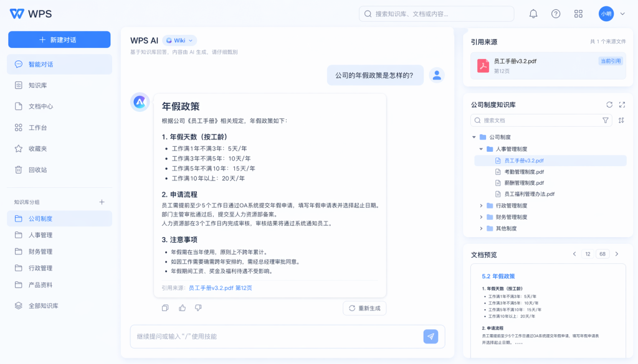Go to previous page in 文档预览

(x=574, y=254)
